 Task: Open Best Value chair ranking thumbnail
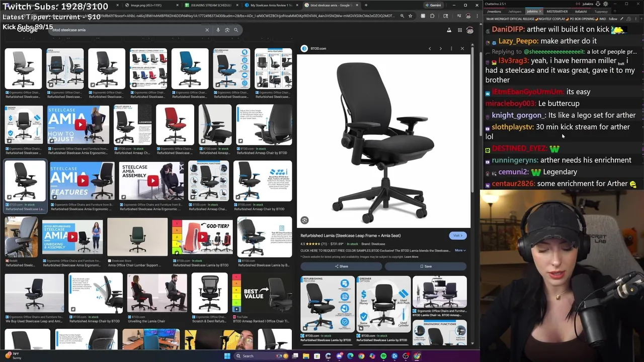pyautogui.click(x=262, y=294)
